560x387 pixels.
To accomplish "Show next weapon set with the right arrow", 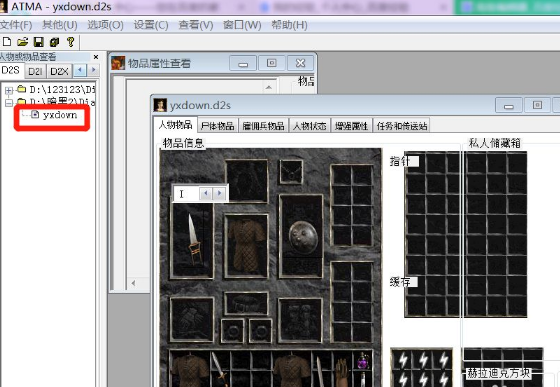I will [x=220, y=193].
